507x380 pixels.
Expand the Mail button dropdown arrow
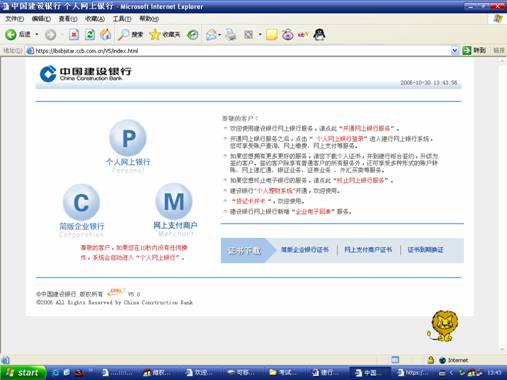point(220,35)
